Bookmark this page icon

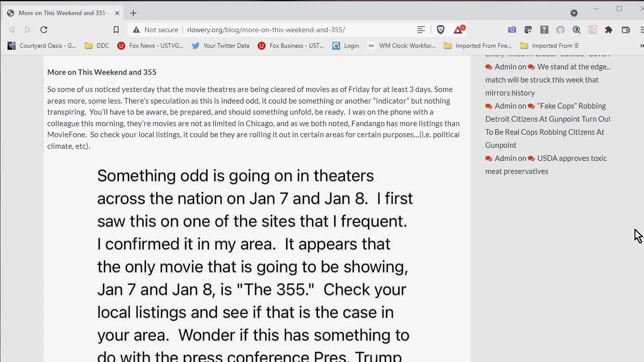[x=116, y=30]
